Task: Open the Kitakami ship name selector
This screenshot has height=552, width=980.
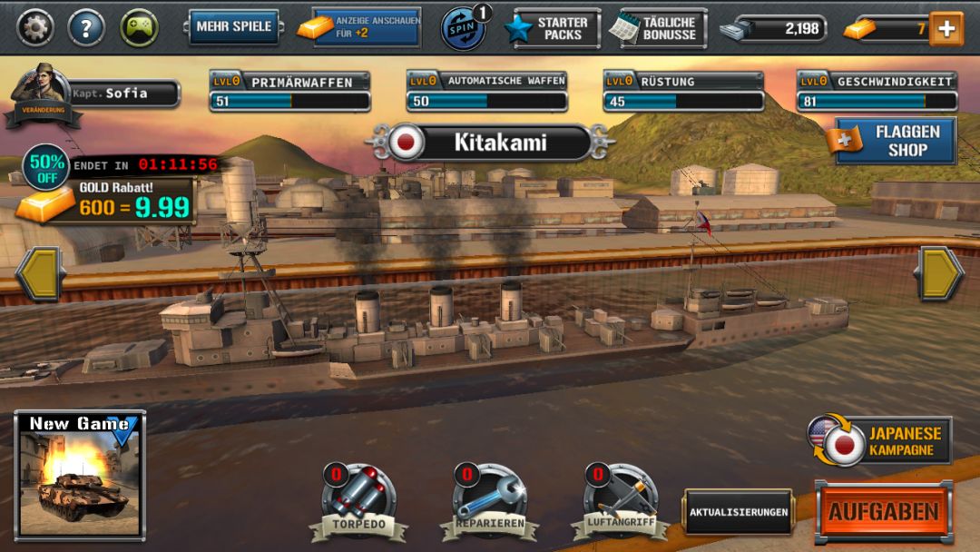Action: [x=490, y=143]
